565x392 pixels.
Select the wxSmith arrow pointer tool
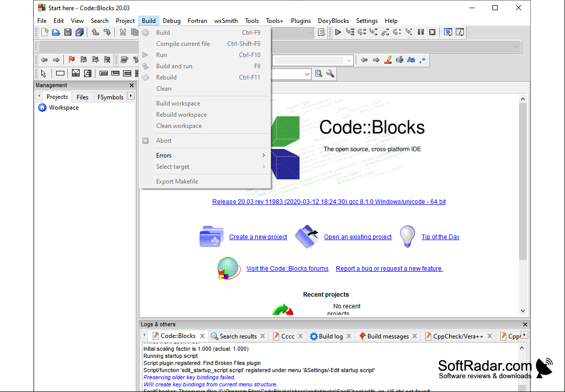click(x=43, y=73)
